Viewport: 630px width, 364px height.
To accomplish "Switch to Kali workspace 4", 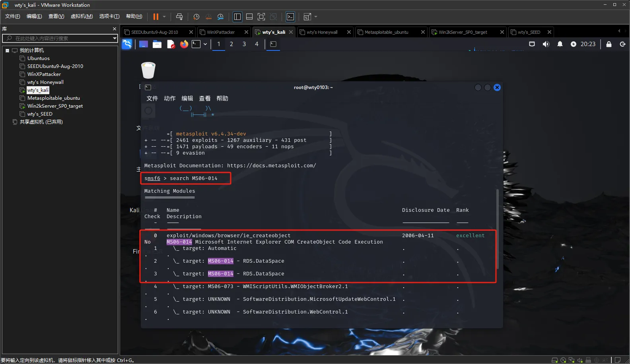I will point(257,44).
